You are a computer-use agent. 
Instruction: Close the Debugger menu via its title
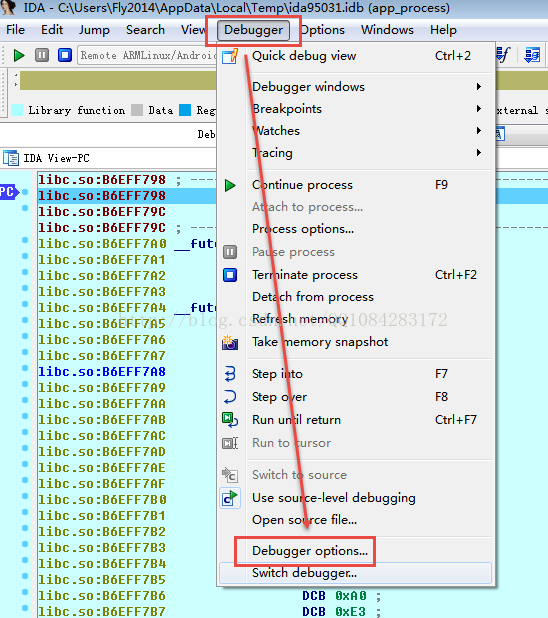click(x=253, y=30)
